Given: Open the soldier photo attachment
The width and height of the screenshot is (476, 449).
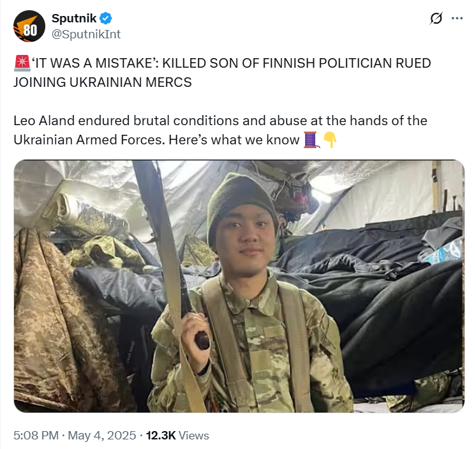Looking at the screenshot, I should (x=239, y=286).
